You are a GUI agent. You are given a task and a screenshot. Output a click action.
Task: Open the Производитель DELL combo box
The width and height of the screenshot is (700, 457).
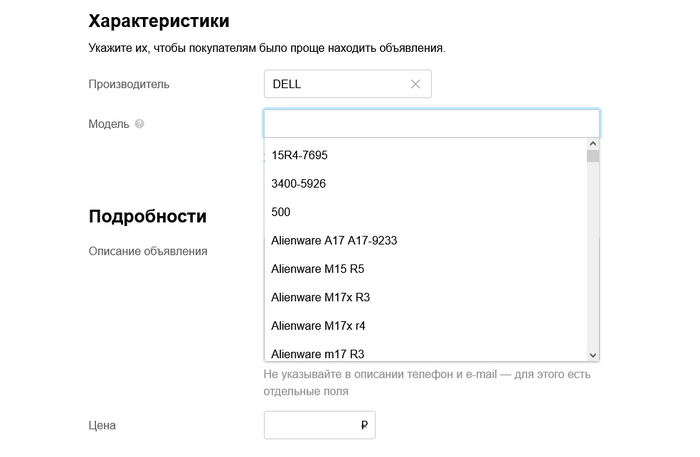point(335,84)
